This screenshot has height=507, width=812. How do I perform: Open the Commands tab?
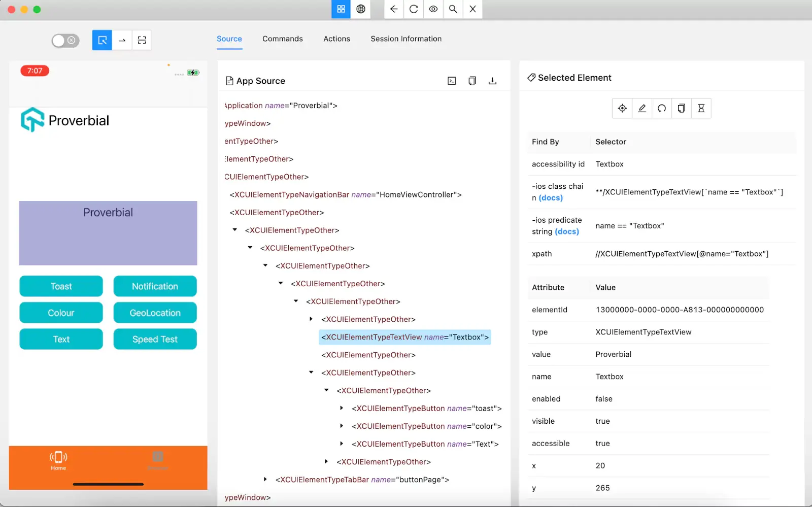(x=282, y=39)
